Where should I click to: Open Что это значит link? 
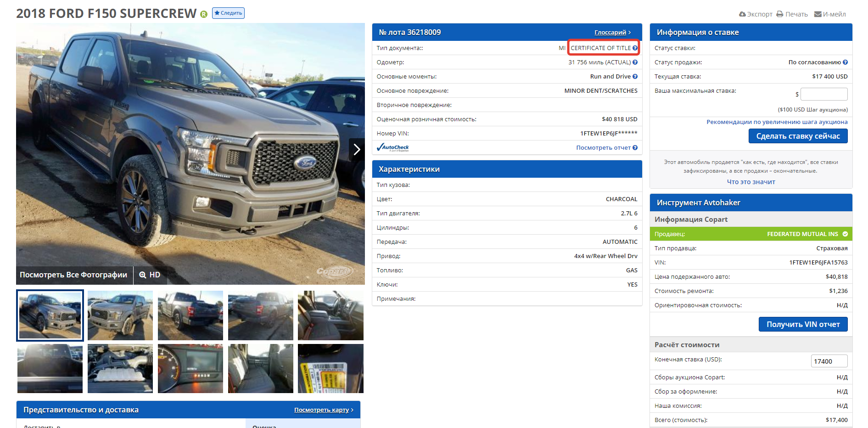[751, 182]
